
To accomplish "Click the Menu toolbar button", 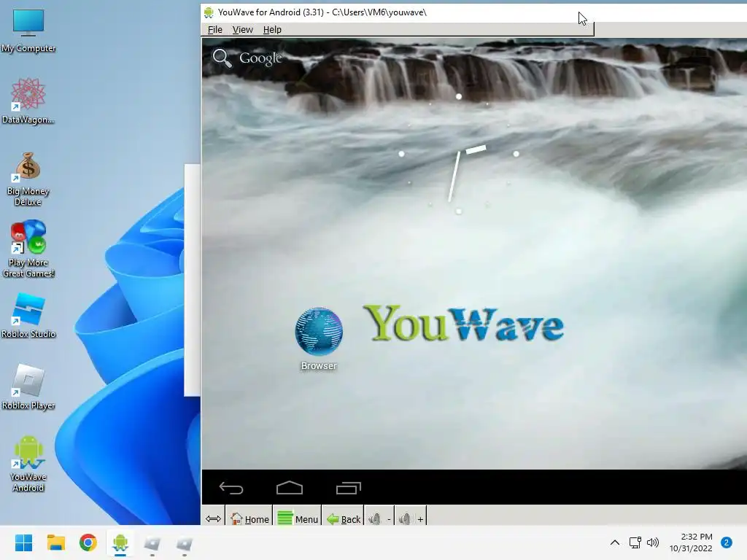I will (298, 518).
